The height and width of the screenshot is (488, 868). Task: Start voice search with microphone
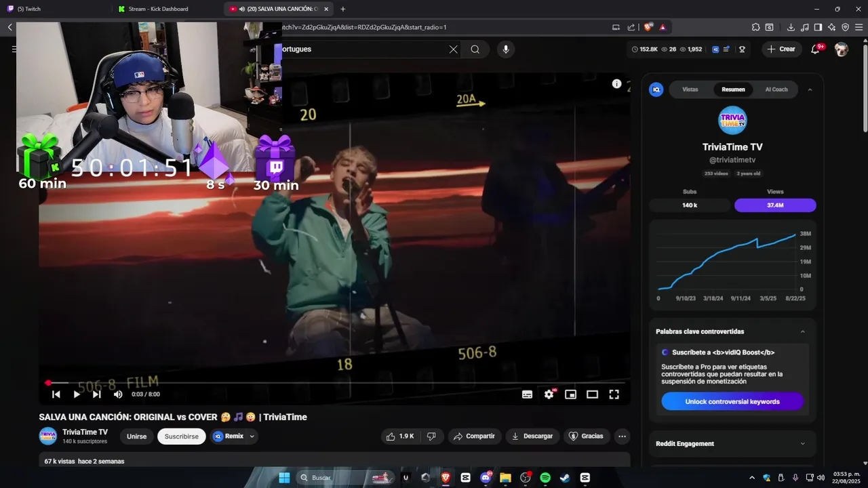click(x=505, y=49)
